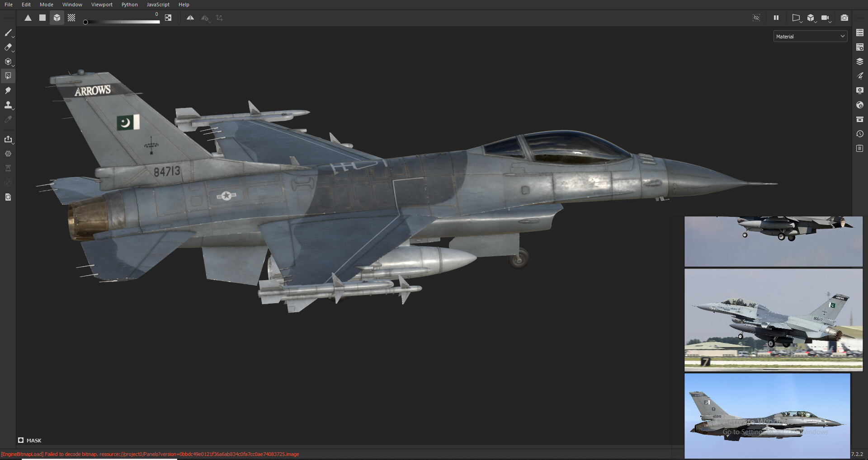Activate the Projection tool
868x460 pixels.
8,61
